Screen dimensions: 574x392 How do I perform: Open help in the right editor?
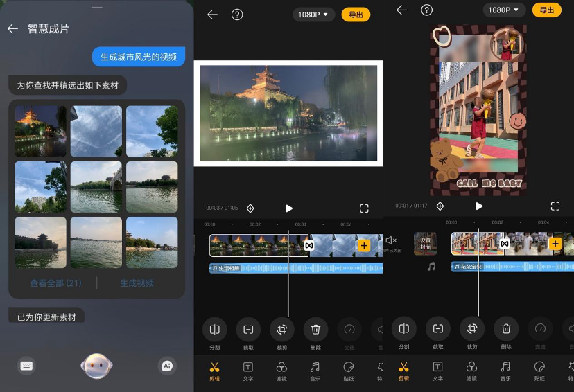click(426, 10)
